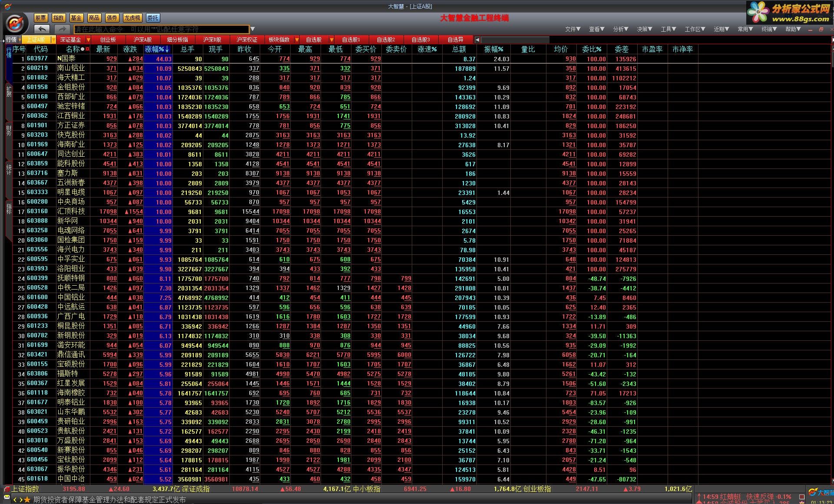The image size is (834, 504).
Task: Open the 商品 category button
Action: (x=94, y=18)
